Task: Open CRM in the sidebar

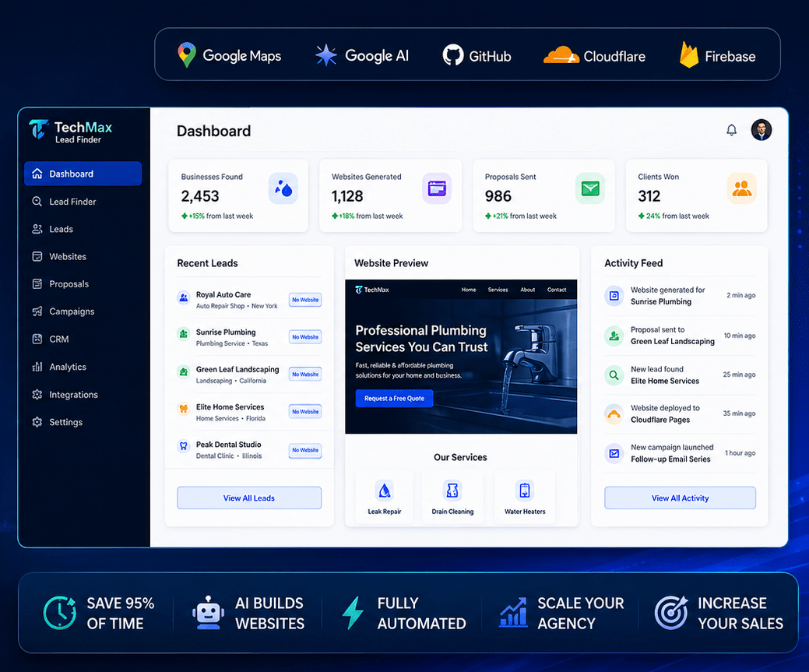Action: click(83, 339)
